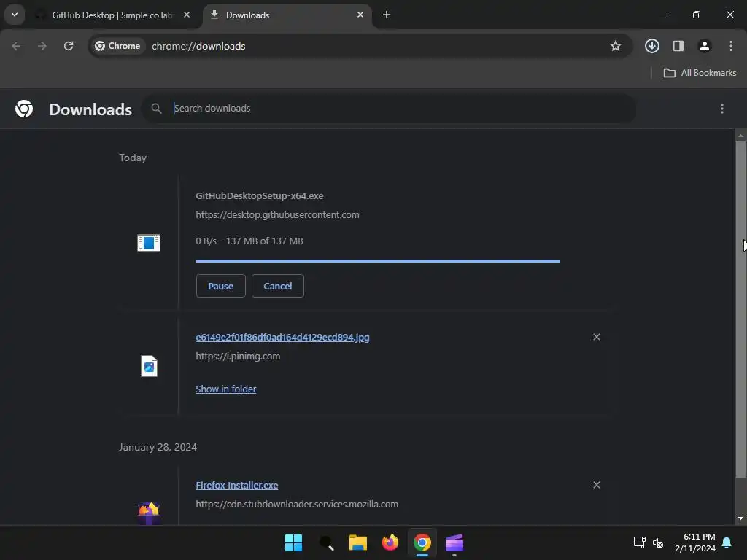The image size is (747, 560).
Task: Click the Chrome logo beside Downloads title
Action: click(24, 109)
